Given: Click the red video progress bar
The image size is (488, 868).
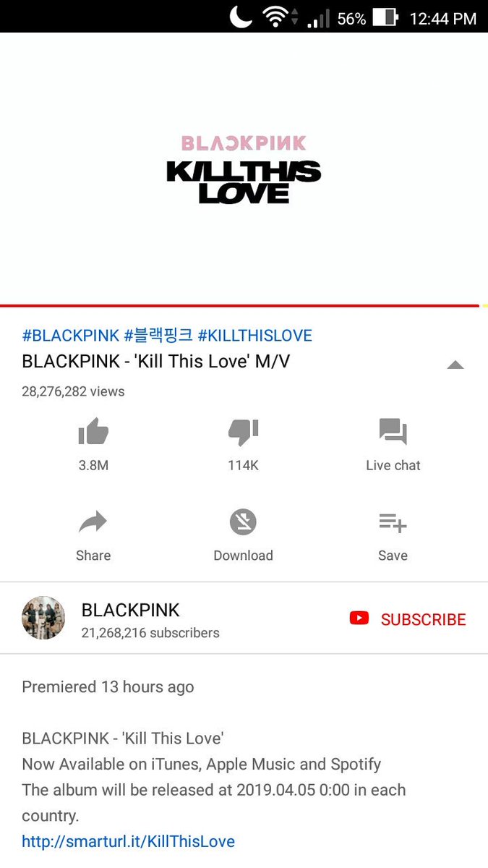Looking at the screenshot, I should pyautogui.click(x=240, y=306).
